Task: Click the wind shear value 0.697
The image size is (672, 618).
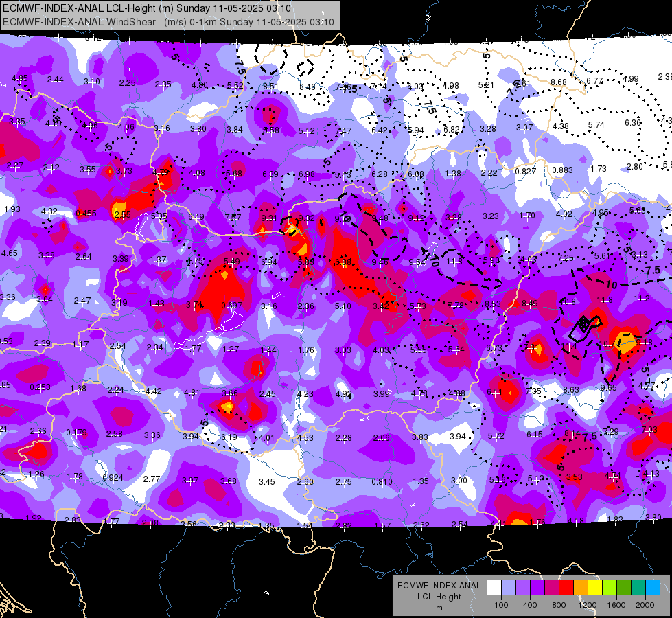Action: 231,306
